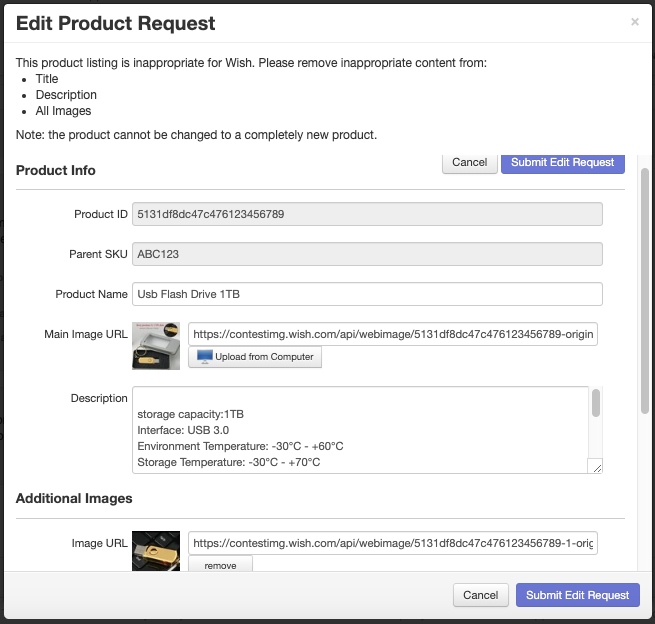
Task: Click the Upload from Computer button
Action: point(255,357)
